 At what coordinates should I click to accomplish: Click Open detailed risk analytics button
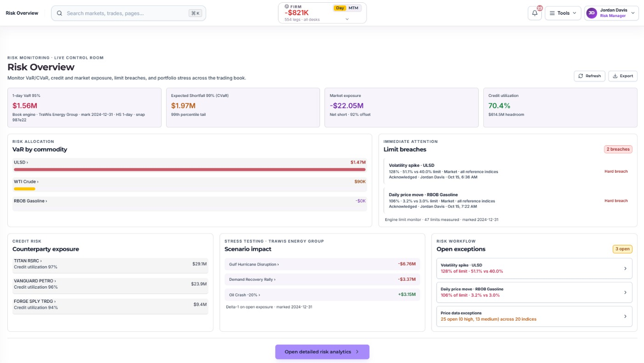click(322, 352)
